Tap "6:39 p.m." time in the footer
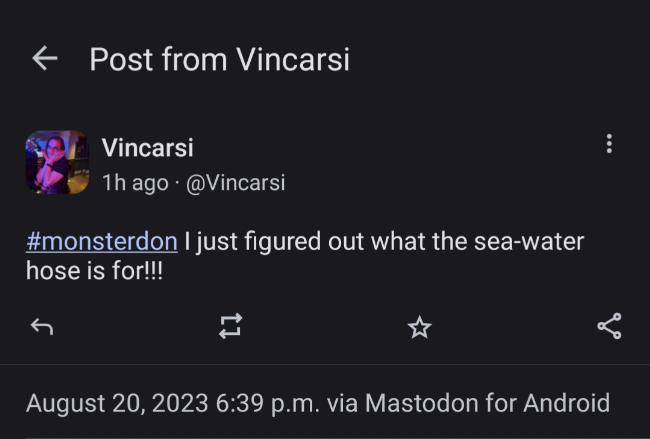650x439 pixels. click(267, 403)
